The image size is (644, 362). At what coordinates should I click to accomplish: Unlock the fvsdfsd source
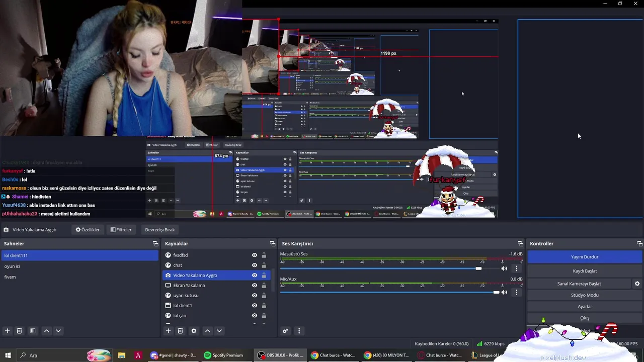pyautogui.click(x=264, y=255)
